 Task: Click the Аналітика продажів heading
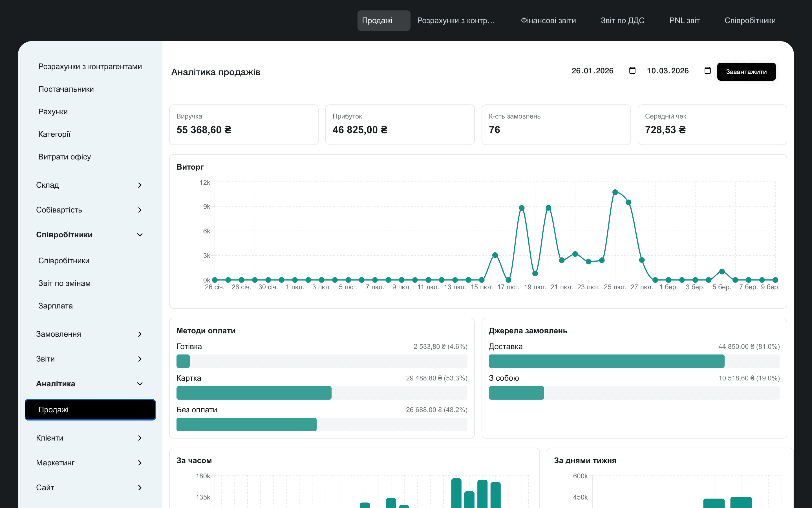click(216, 72)
